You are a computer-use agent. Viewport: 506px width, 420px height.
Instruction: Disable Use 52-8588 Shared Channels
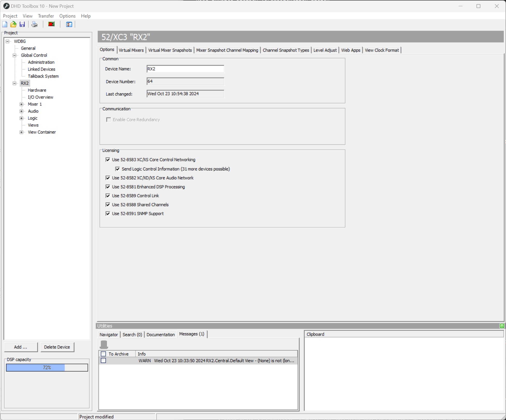(x=108, y=205)
